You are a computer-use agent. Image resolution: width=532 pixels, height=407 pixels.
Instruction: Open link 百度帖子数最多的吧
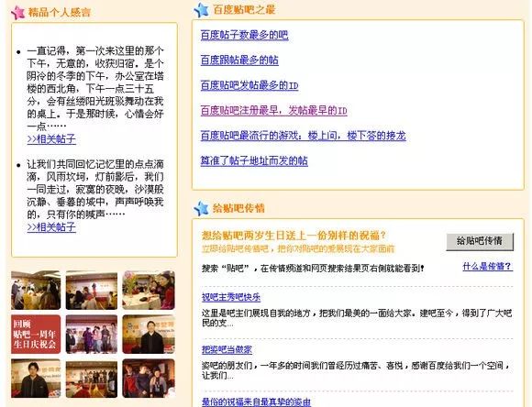point(244,35)
